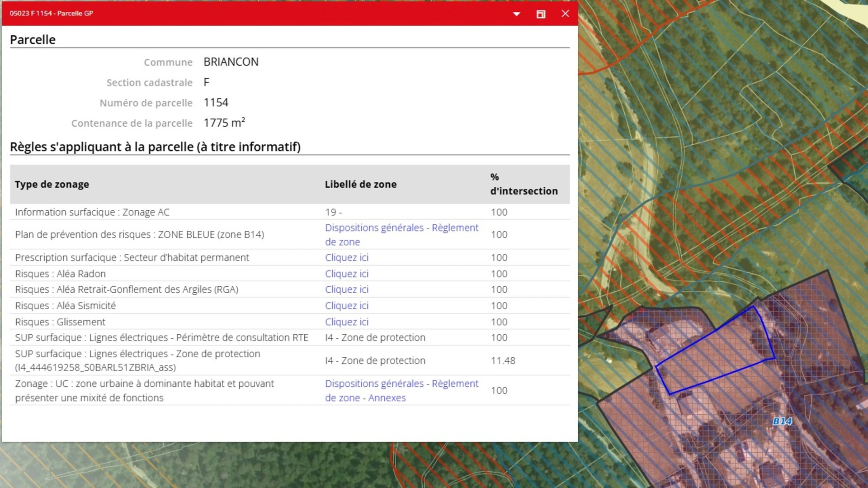Click the % d'intersection column header
Viewport: 868px width, 488px height.
click(524, 184)
